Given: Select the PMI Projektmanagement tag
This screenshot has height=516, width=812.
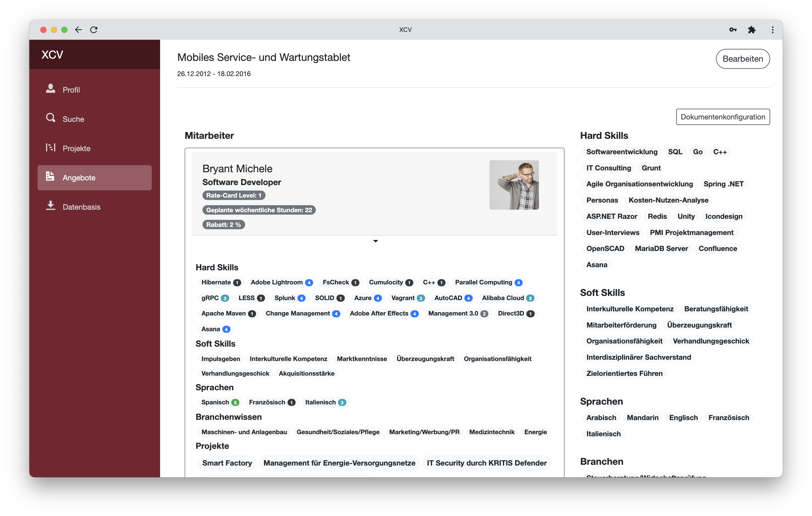Looking at the screenshot, I should pyautogui.click(x=691, y=233).
